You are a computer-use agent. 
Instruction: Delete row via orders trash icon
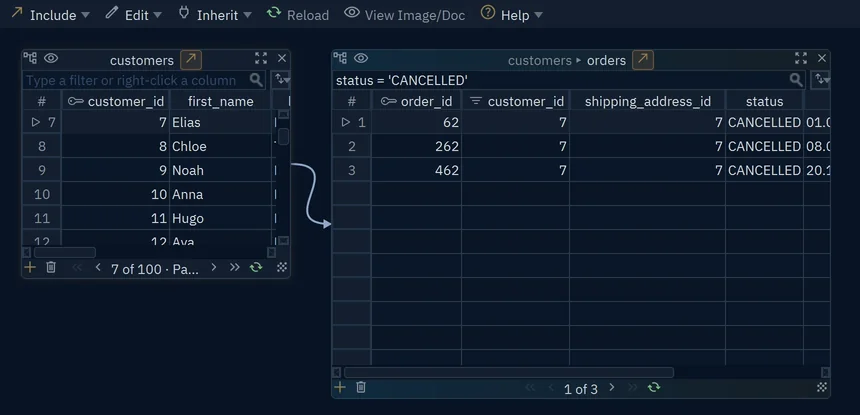click(361, 388)
